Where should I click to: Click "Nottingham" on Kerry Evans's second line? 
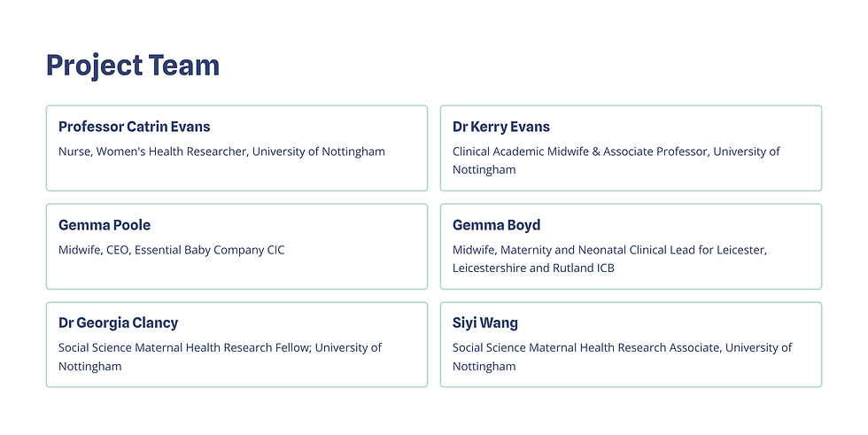(484, 169)
